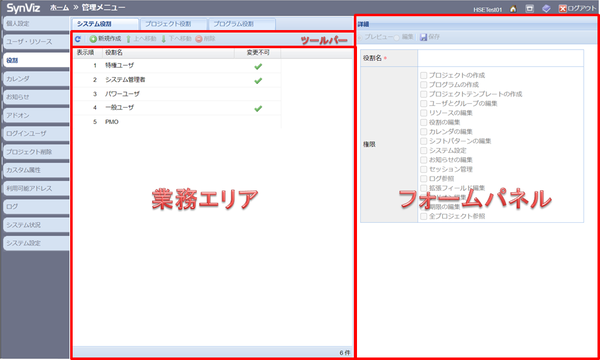Check the 全プロジェクト参照 checkbox
Viewport: 600px width, 360px height.
(424, 216)
